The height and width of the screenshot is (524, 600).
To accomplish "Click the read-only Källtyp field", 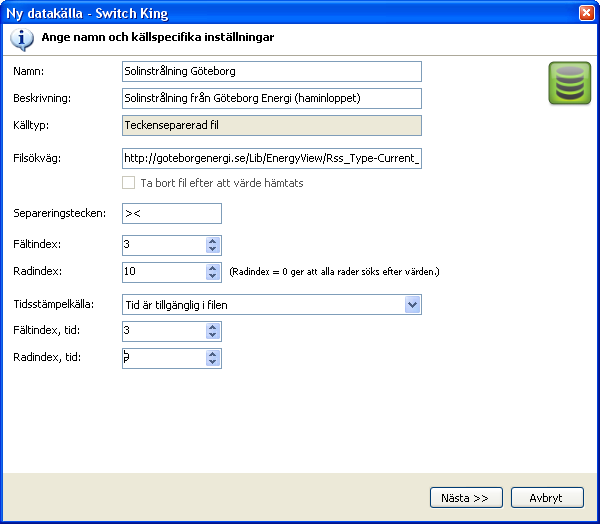I will click(272, 125).
